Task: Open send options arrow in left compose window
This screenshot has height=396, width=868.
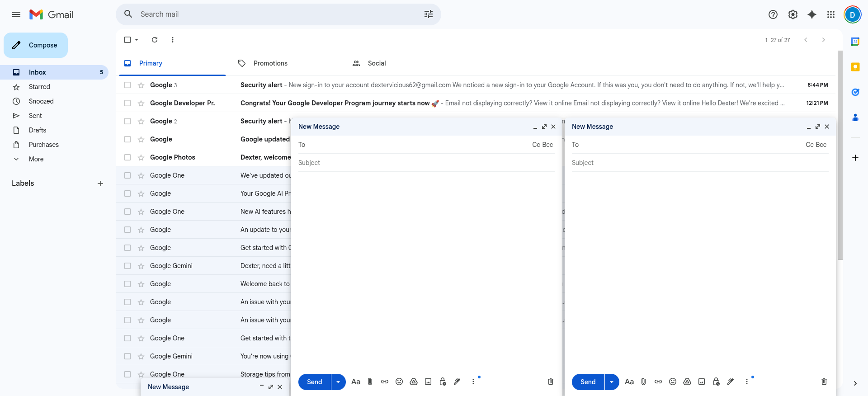Action: (x=338, y=382)
